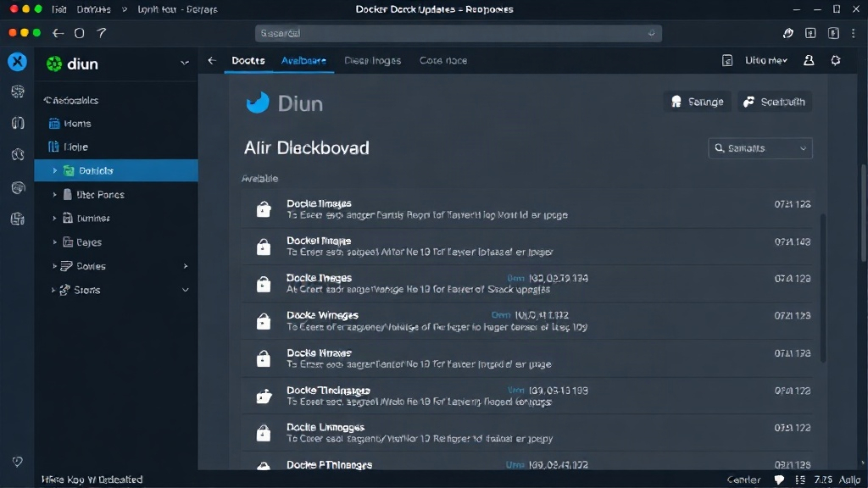868x488 pixels.
Task: Open the Dieep Inages tab
Action: tap(373, 60)
